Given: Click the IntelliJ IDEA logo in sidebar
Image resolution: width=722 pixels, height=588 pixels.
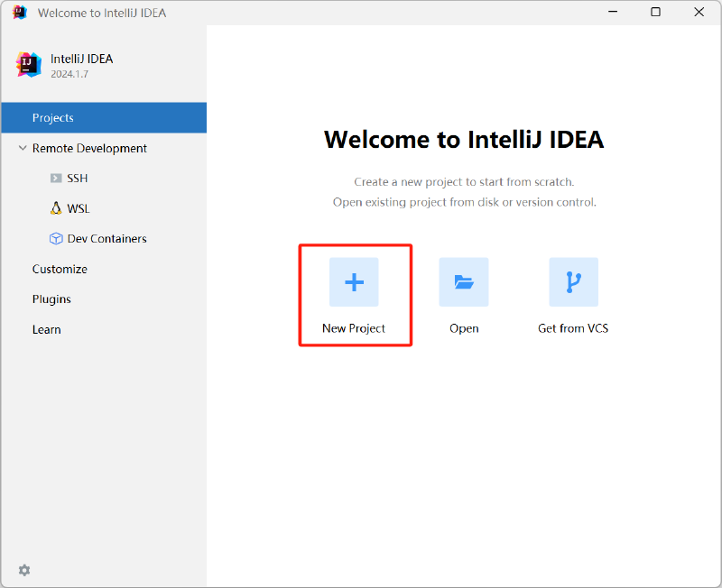Looking at the screenshot, I should [29, 65].
